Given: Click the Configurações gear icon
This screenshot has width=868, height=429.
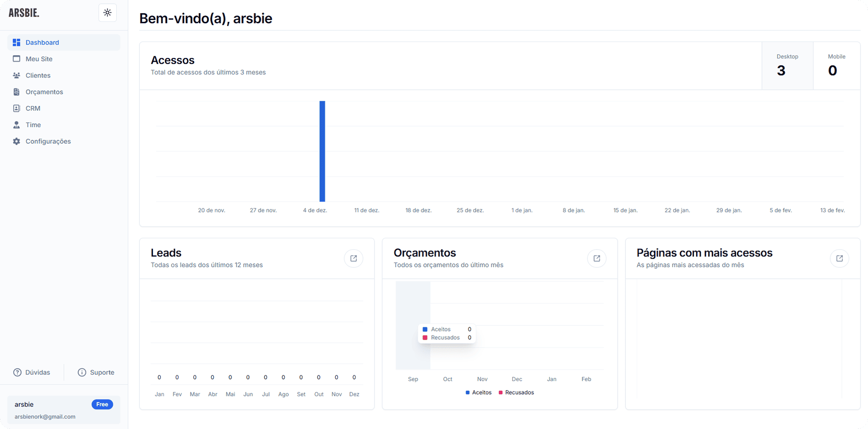Looking at the screenshot, I should pyautogui.click(x=16, y=141).
